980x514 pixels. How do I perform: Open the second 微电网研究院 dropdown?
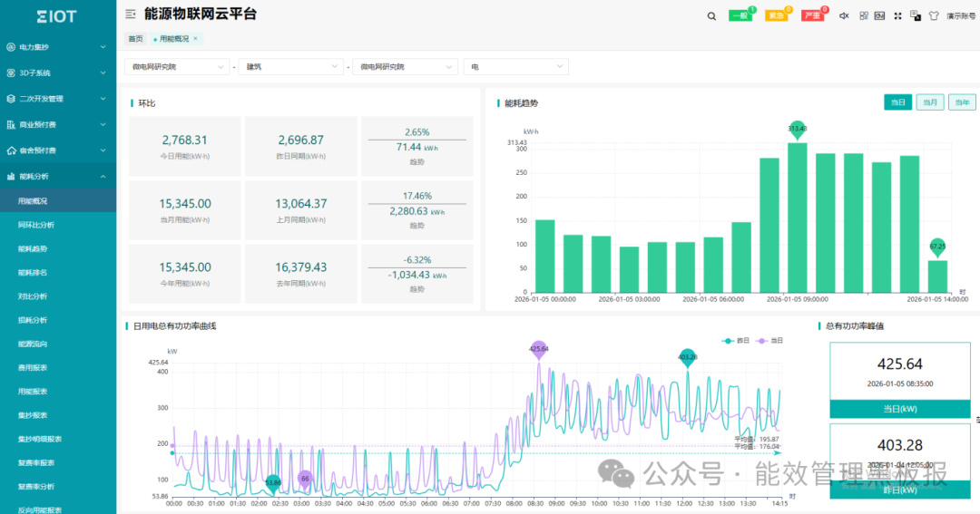click(x=405, y=67)
